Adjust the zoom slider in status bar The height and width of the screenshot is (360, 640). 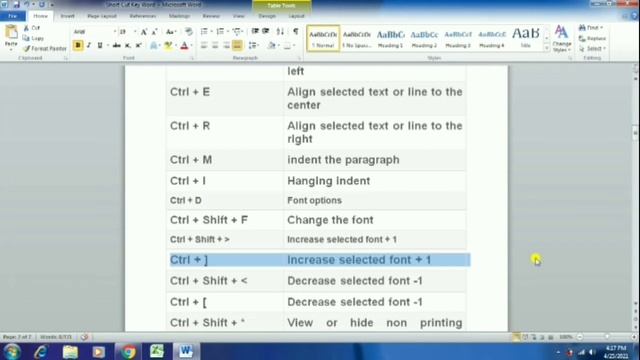[607, 337]
